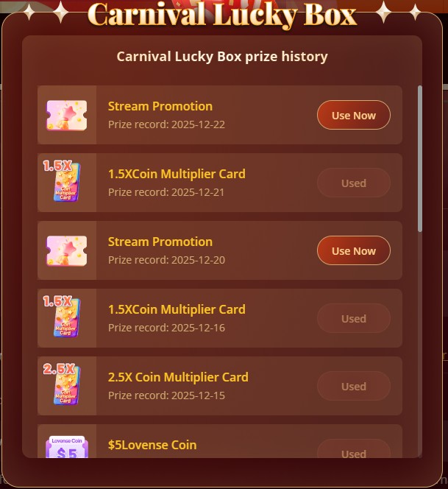
Task: Click Used button for the 2025-12-16 multiplier card
Action: tap(354, 318)
